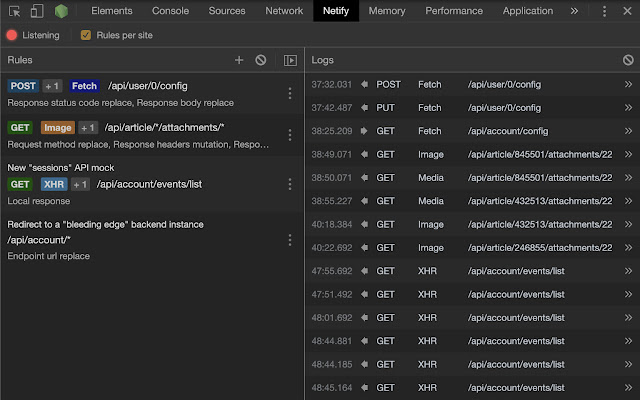The height and width of the screenshot is (400, 640).
Task: Show more DevTools tabs via double chevron
Action: pyautogui.click(x=574, y=11)
